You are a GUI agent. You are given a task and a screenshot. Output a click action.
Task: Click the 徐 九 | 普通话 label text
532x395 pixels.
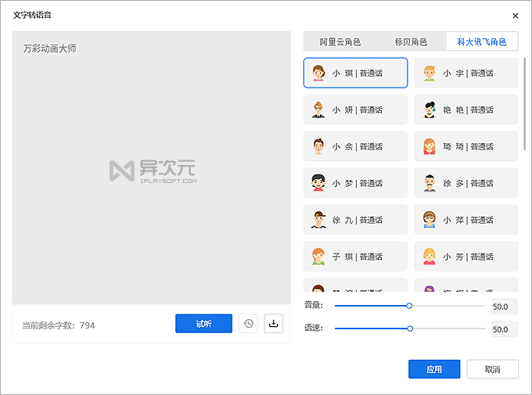(x=358, y=220)
